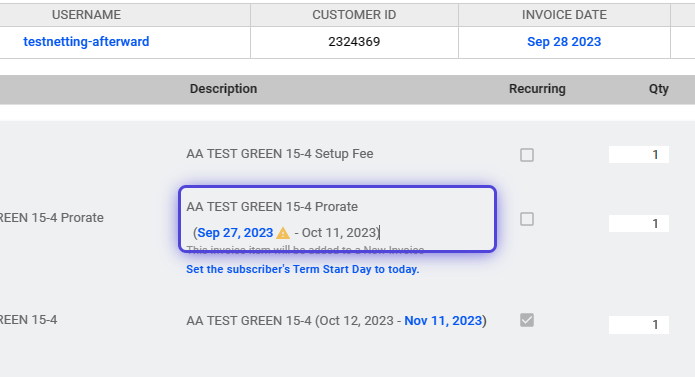The height and width of the screenshot is (377, 695).
Task: Click the Sep 28 2023 invoice date
Action: pos(564,42)
